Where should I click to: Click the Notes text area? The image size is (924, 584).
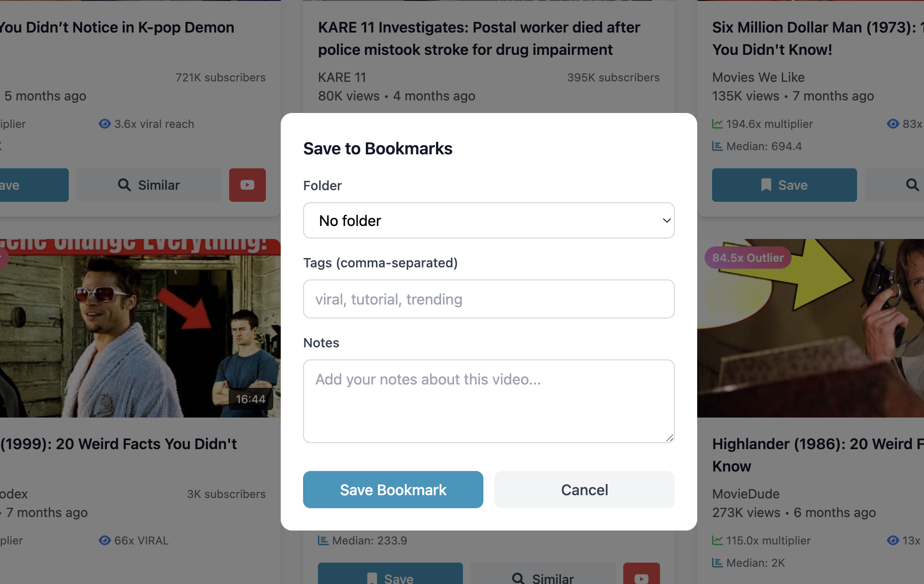coord(488,401)
